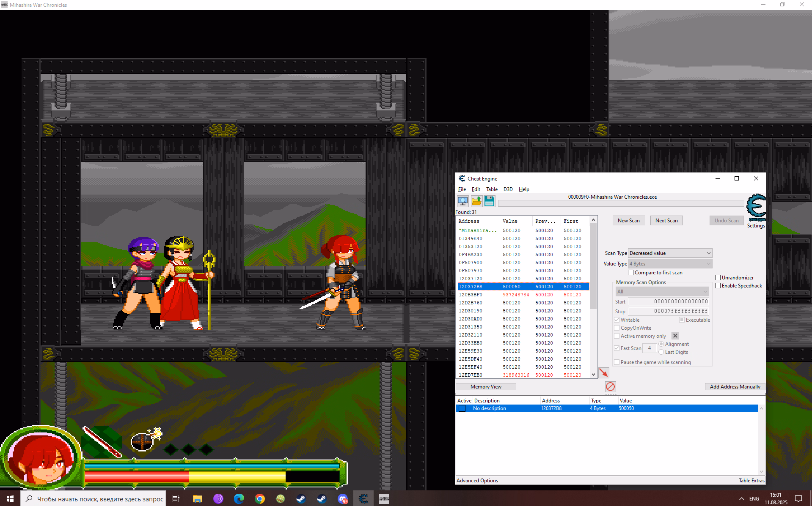Image resolution: width=812 pixels, height=506 pixels.
Task: Expand the Value Type 4 Bytes dropdown
Action: 670,264
